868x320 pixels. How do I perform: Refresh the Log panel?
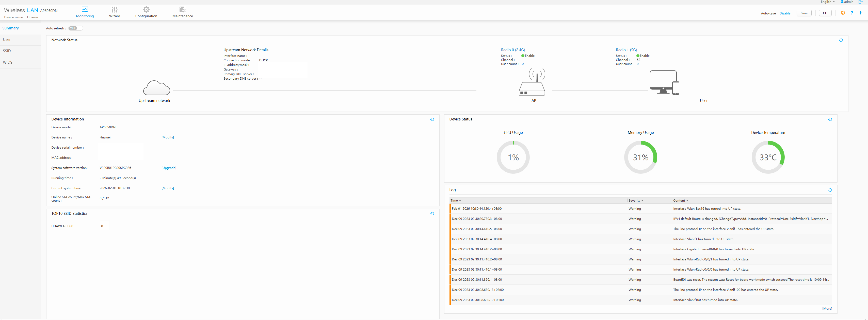(x=830, y=190)
